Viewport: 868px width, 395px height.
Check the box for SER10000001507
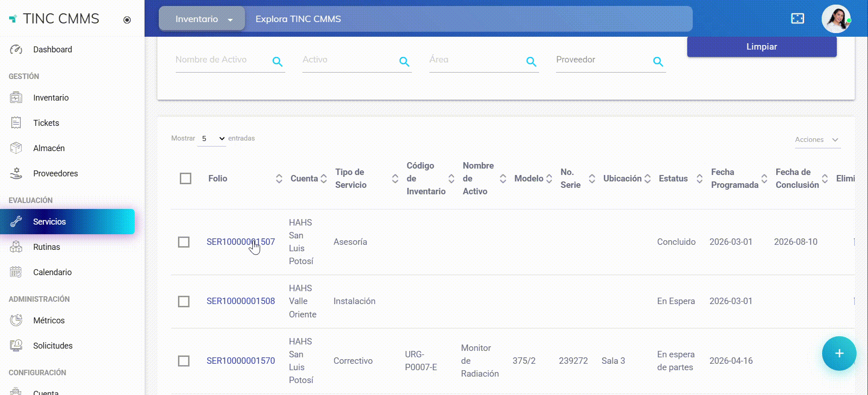[x=184, y=242]
